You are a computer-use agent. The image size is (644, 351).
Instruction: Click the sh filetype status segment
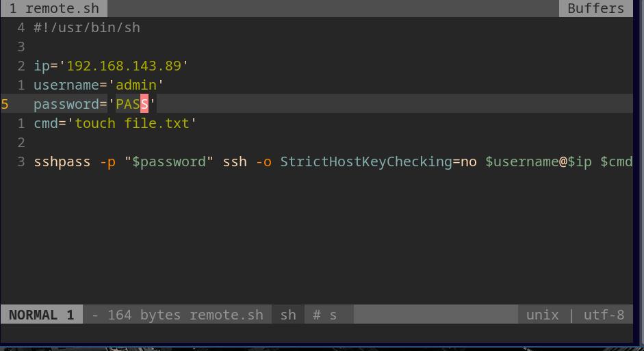click(x=288, y=315)
